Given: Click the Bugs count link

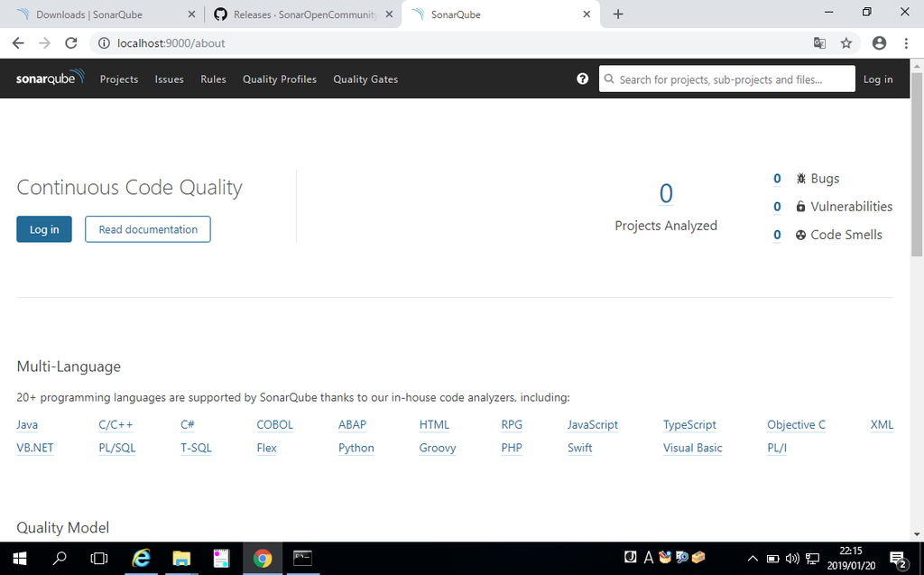Looking at the screenshot, I should click(777, 179).
